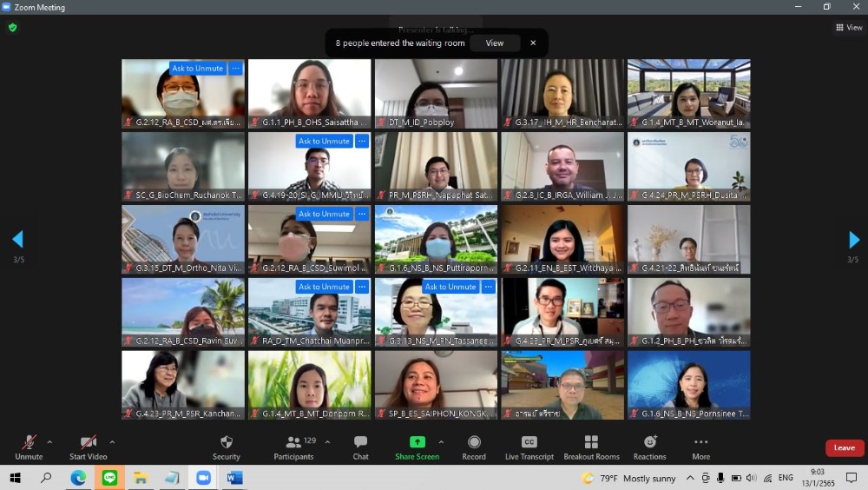The height and width of the screenshot is (490, 868).
Task: Expand the arrow next to Participants
Action: coord(327,441)
